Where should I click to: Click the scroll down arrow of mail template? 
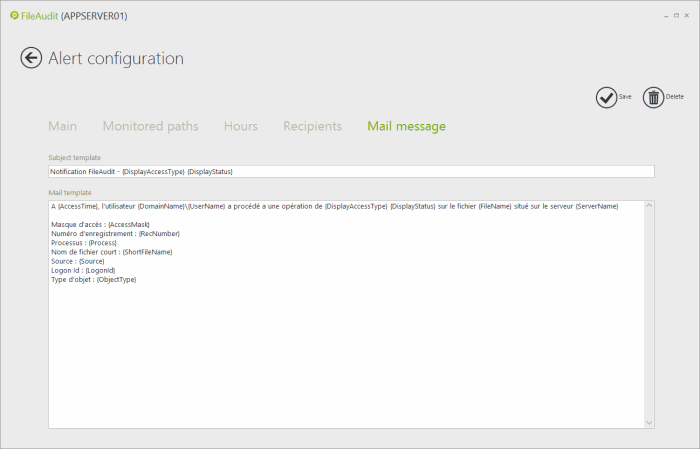(x=650, y=423)
